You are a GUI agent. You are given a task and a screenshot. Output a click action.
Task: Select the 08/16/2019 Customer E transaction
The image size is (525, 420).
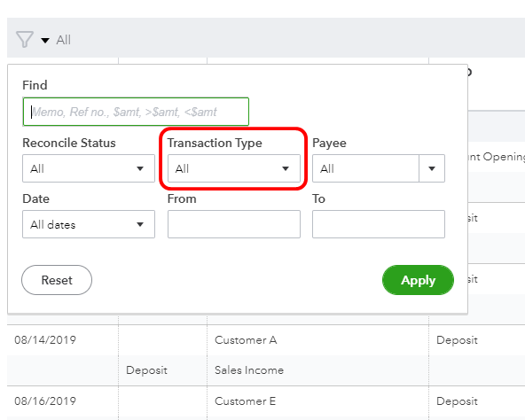pyautogui.click(x=266, y=401)
